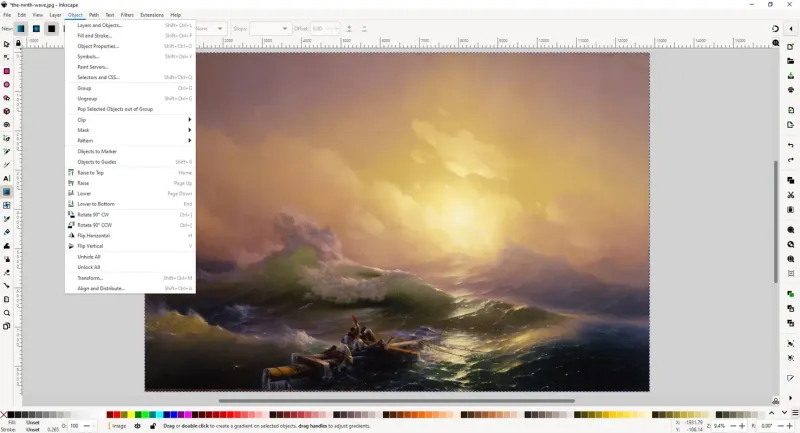Expand the commands bar overflow arrow
The image size is (800, 433).
[x=790, y=398]
